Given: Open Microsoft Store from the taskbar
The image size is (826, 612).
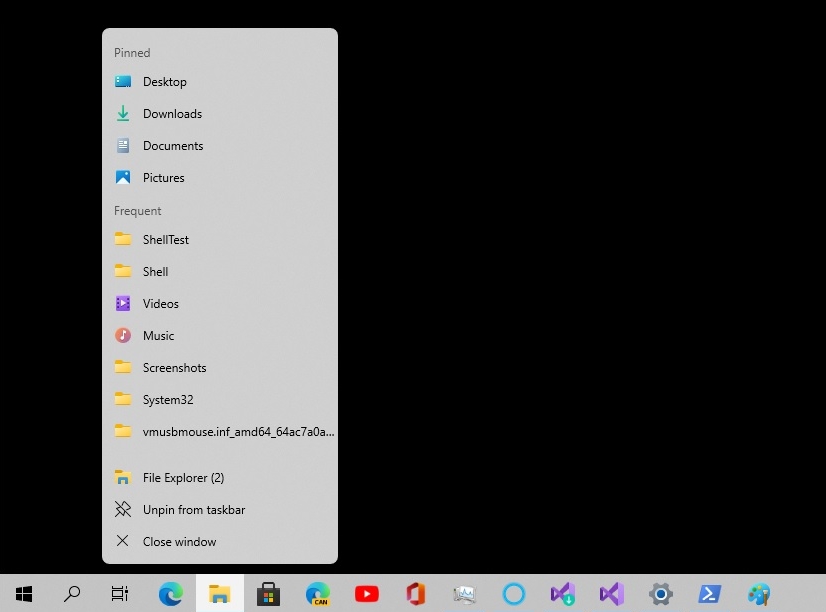Looking at the screenshot, I should pos(269,594).
